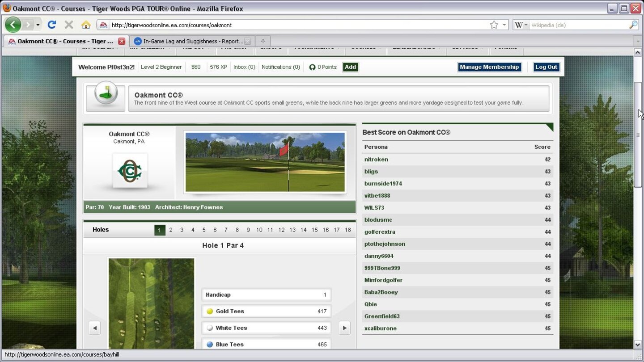Click the Oakmont CC club logo
Viewport: 644px width, 362px height.
130,171
